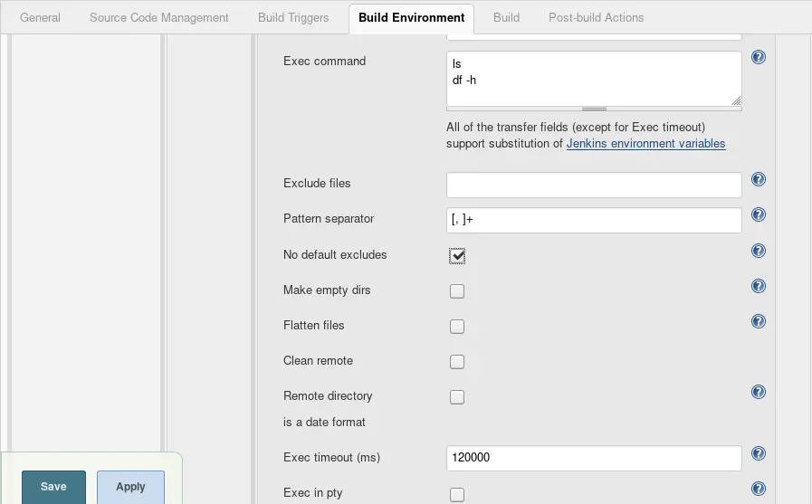Click into the Exclude files input field
Image resolution: width=812 pixels, height=504 pixels.
click(594, 185)
